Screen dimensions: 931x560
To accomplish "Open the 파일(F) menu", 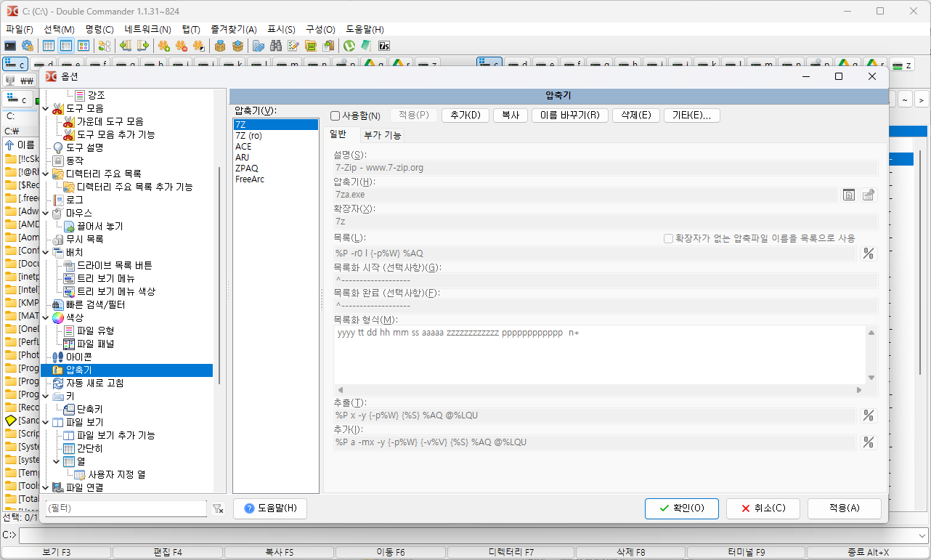I will point(20,29).
